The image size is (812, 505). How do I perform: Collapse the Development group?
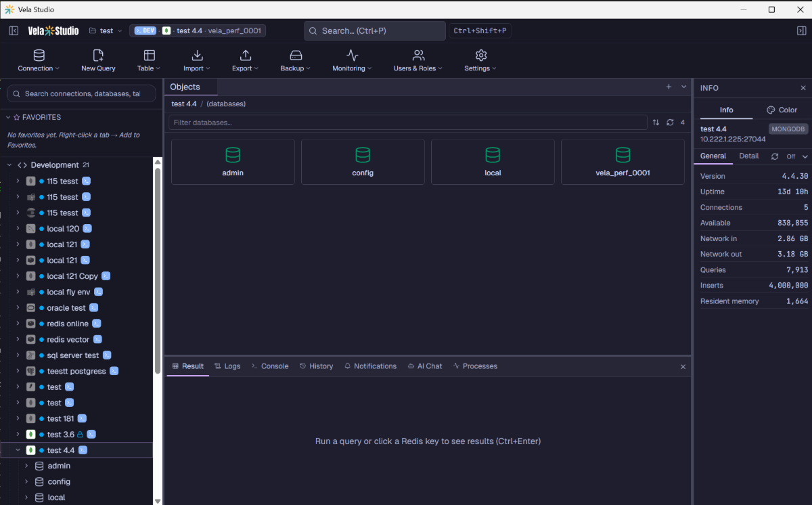(9, 165)
